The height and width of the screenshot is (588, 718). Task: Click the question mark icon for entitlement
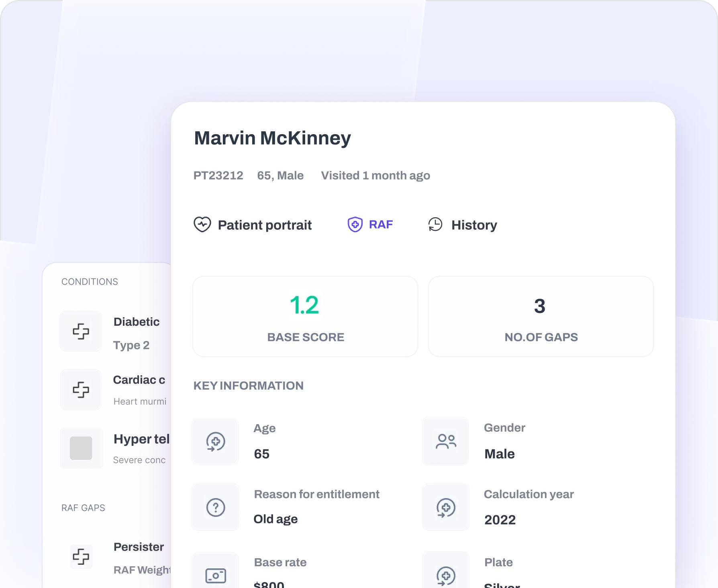216,507
